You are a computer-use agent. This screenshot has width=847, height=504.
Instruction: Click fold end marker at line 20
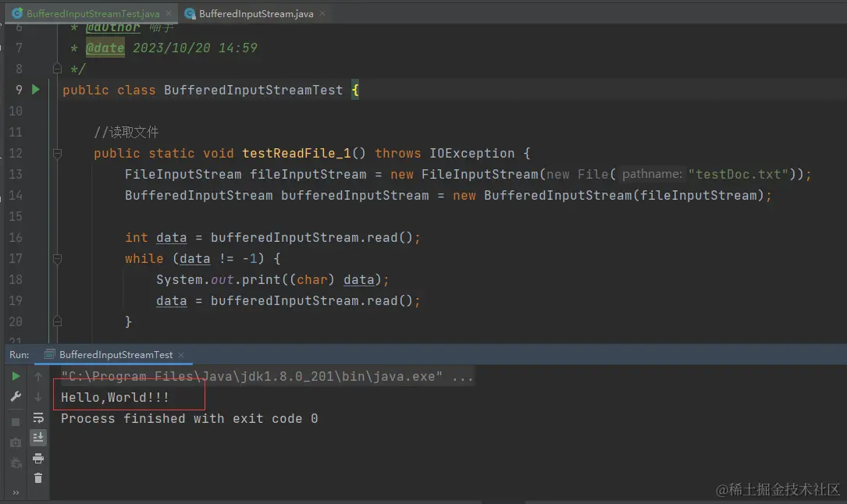(57, 321)
